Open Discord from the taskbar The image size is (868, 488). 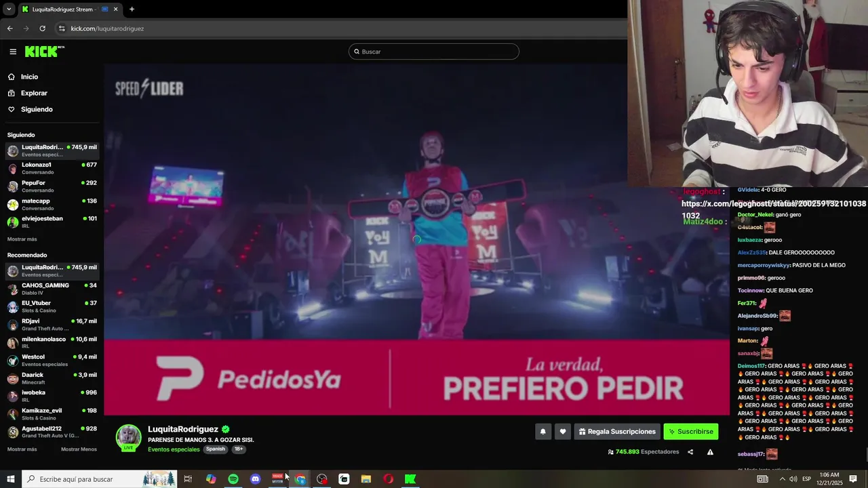pyautogui.click(x=255, y=479)
